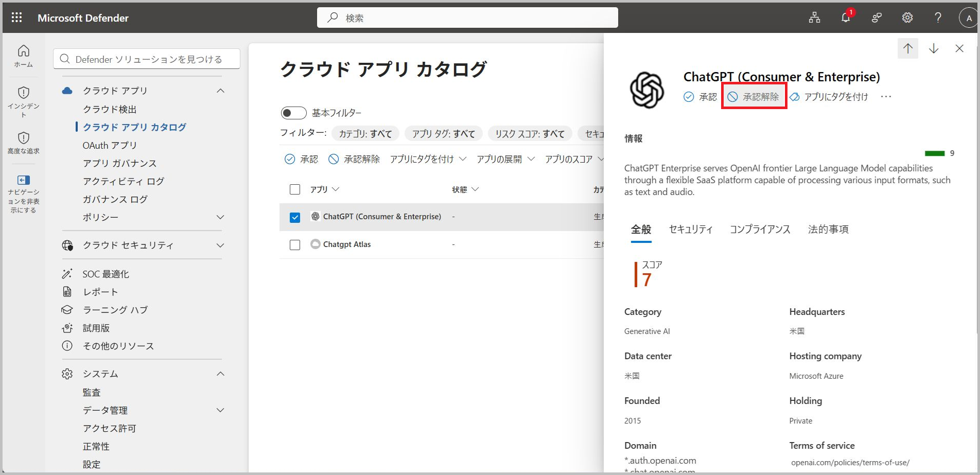The image size is (980, 475).
Task: Switch to the セキュリティ tab
Action: (x=691, y=230)
